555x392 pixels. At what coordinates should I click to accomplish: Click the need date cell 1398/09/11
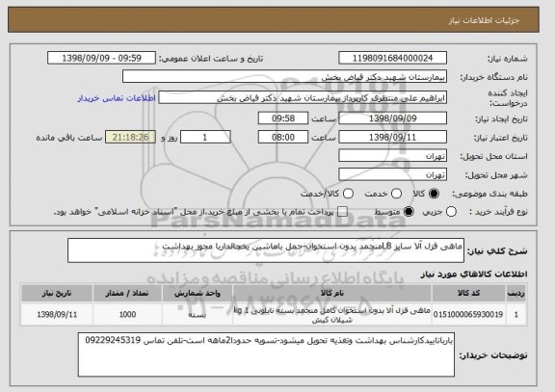click(57, 315)
